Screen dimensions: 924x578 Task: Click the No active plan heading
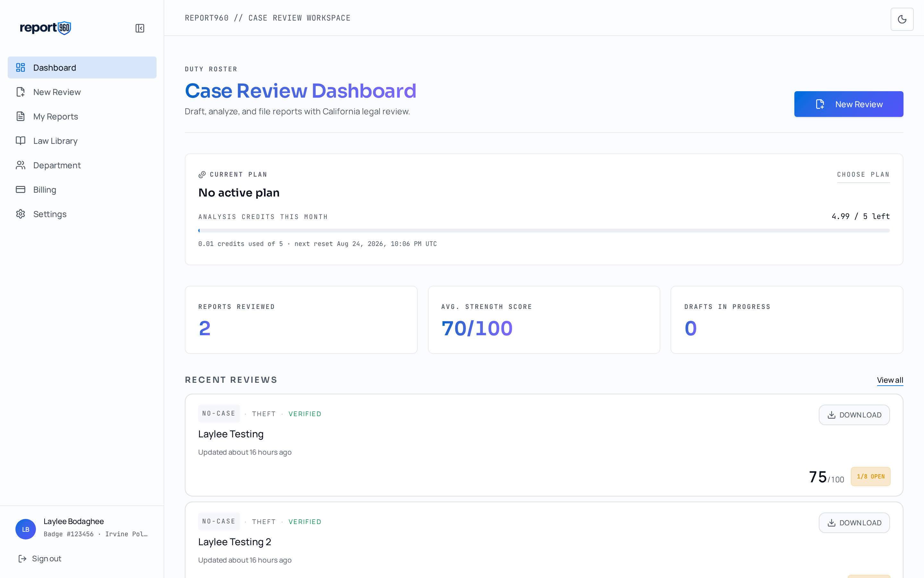(239, 193)
